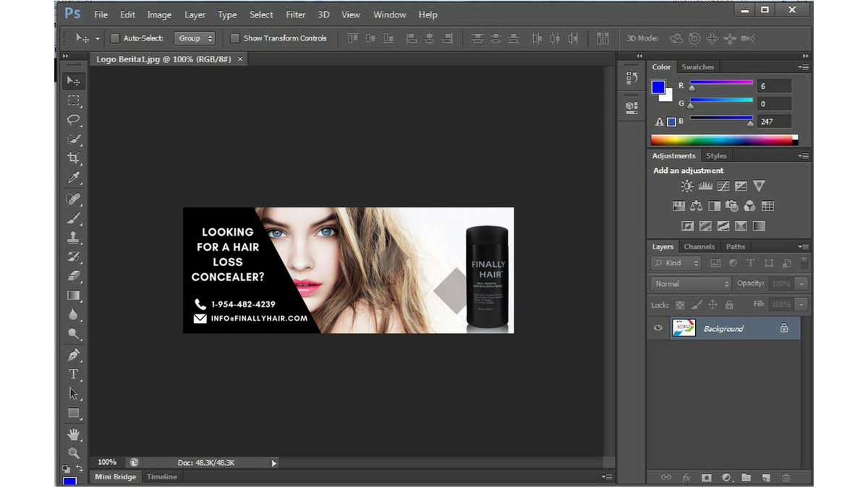Image resolution: width=868 pixels, height=488 pixels.
Task: Add a Brightness/Contrast adjustment
Action: 686,186
